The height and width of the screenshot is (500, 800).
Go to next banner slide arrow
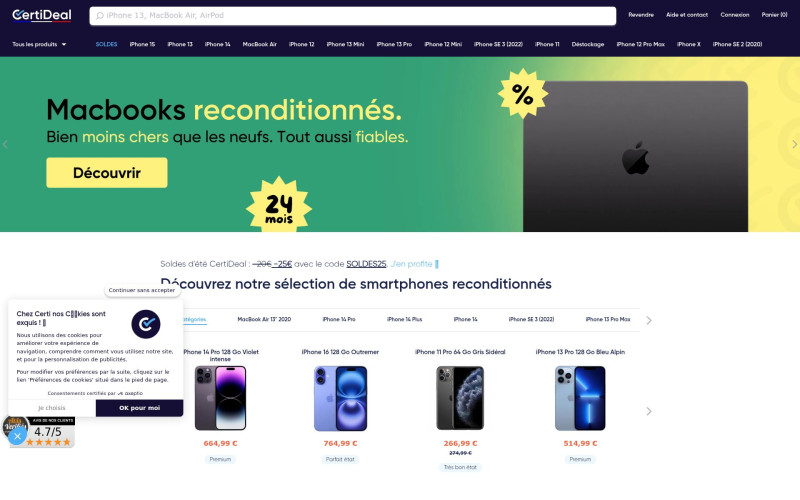point(794,144)
